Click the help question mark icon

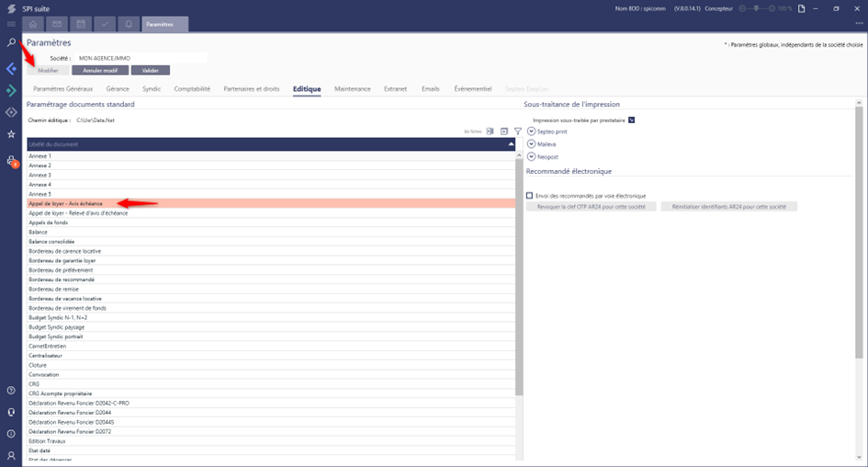pos(11,391)
